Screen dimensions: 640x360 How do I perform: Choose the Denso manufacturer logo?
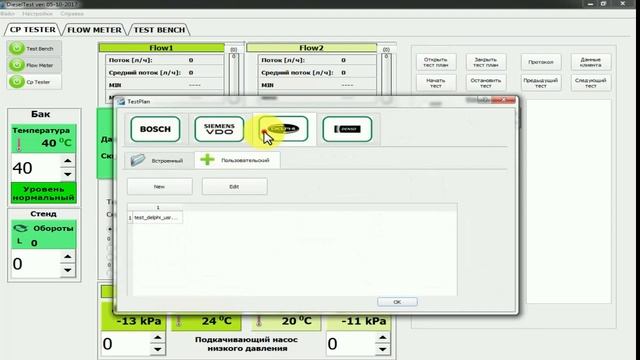(x=347, y=129)
